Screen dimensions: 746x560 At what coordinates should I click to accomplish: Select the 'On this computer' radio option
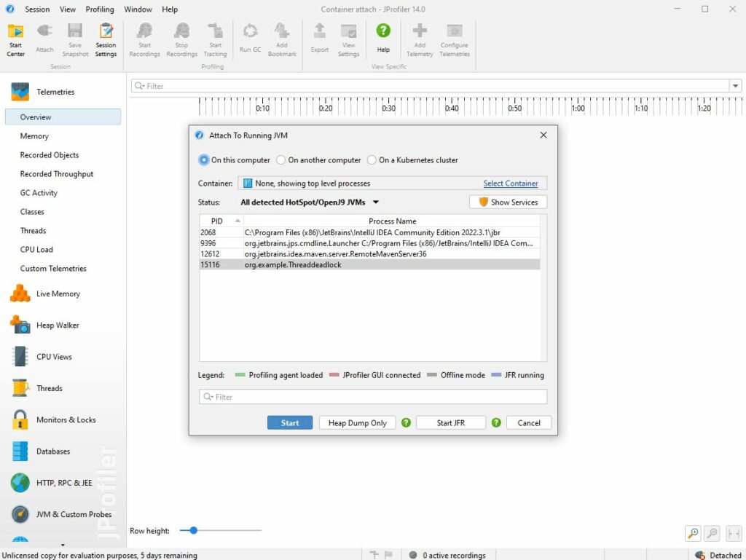[204, 160]
